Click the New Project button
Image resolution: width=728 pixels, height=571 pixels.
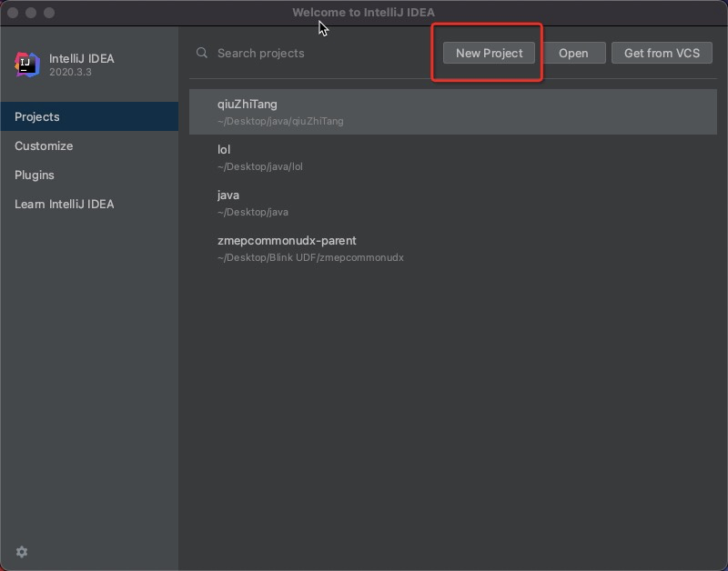[489, 53]
